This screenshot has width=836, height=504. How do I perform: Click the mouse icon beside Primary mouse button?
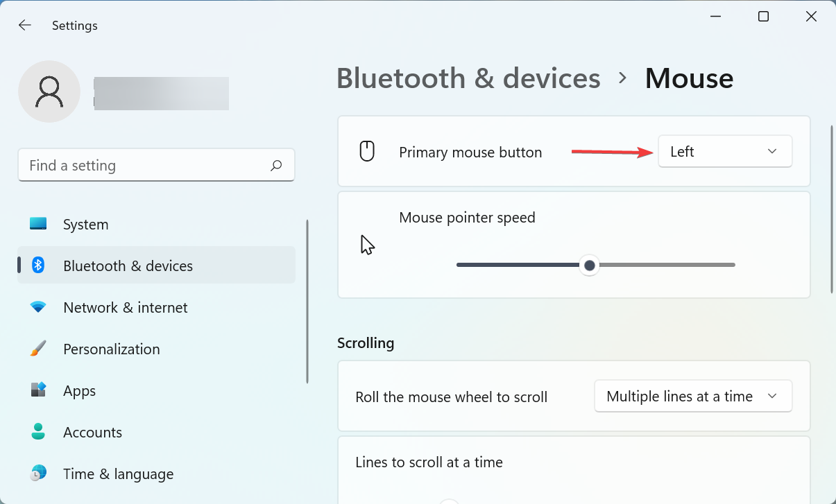[x=367, y=151]
